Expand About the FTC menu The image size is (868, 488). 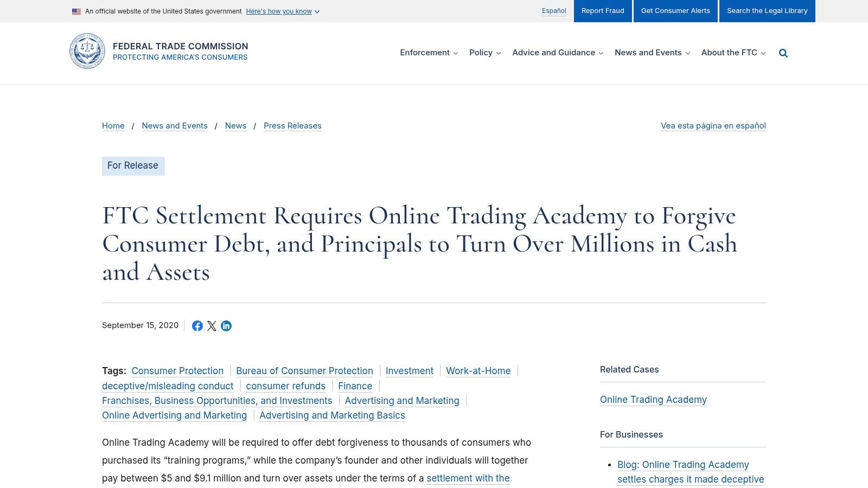pos(733,53)
